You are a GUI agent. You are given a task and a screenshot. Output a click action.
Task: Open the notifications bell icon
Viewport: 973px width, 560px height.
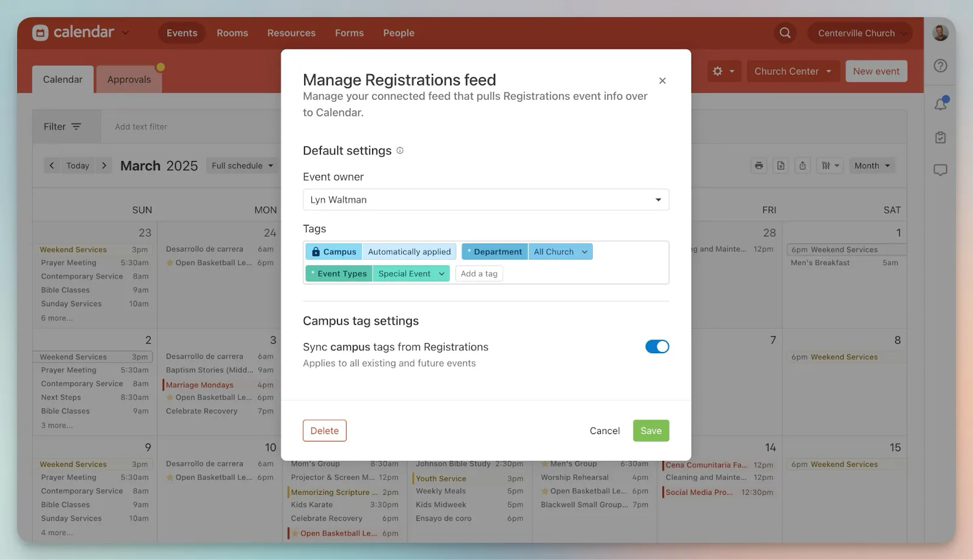pos(940,104)
